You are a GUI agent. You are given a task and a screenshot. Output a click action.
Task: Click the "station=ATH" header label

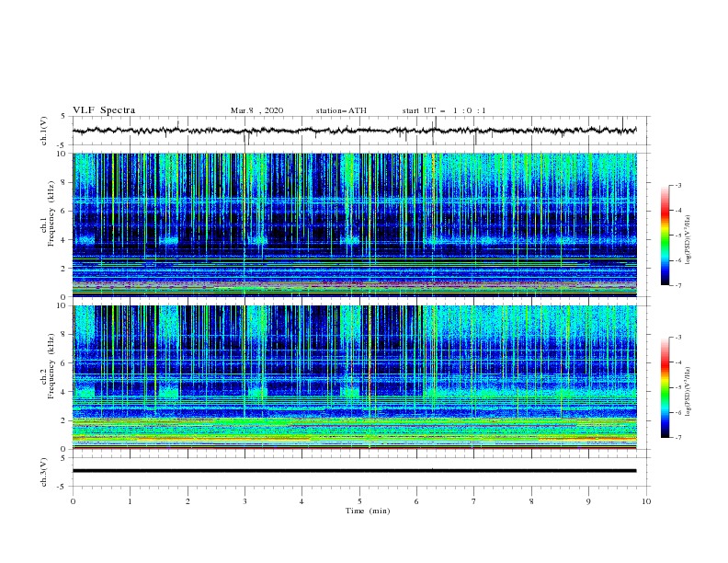341,110
